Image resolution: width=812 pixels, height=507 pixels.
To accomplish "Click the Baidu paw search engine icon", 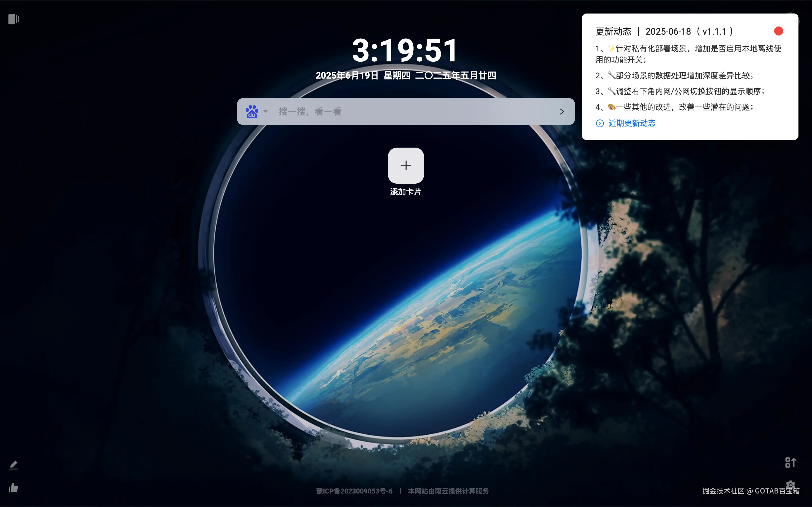I will (x=252, y=112).
